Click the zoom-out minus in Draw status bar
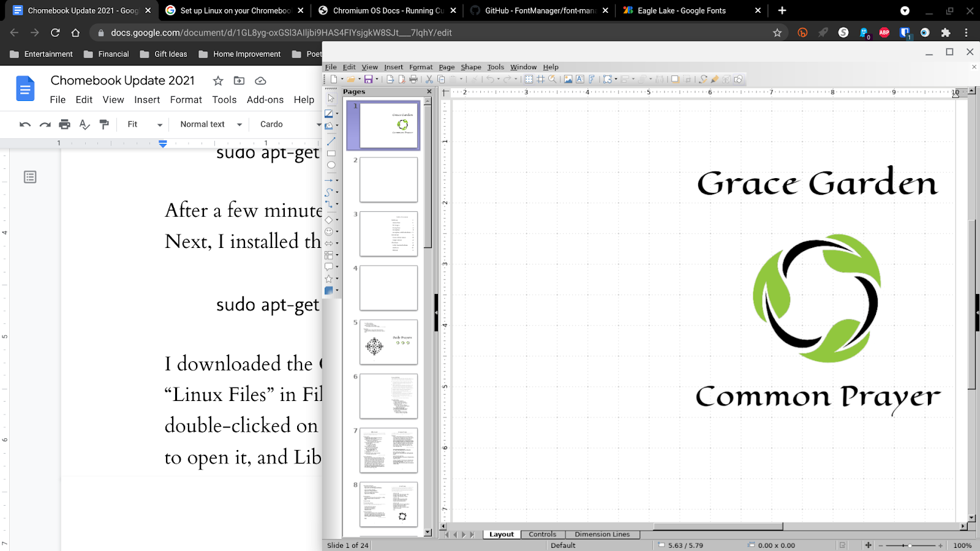Viewport: 980px width, 551px height. click(x=881, y=545)
